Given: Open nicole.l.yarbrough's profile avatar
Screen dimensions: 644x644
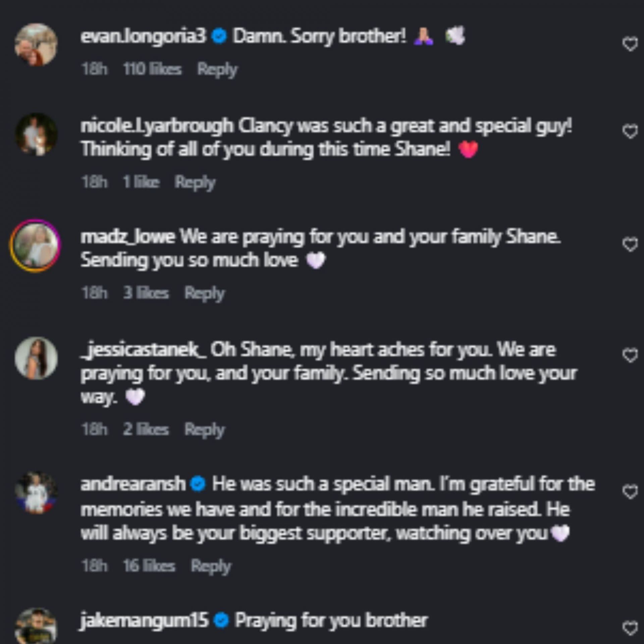Looking at the screenshot, I should click(36, 135).
